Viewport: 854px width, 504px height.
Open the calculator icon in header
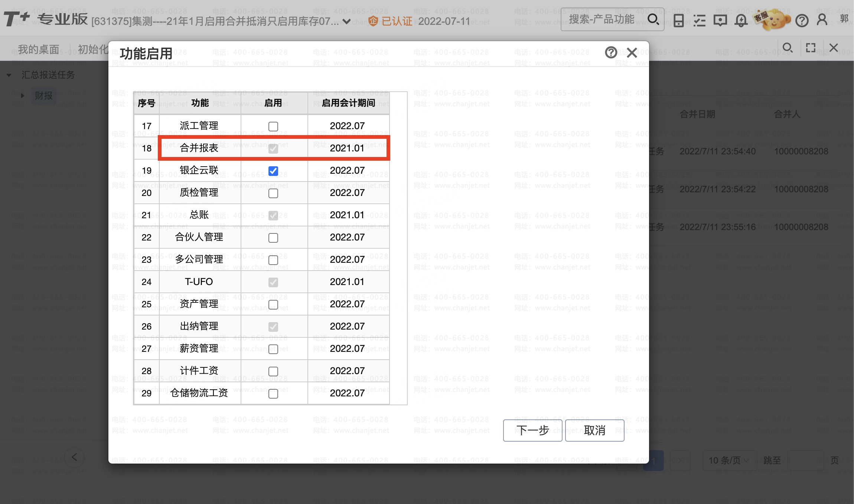click(678, 20)
